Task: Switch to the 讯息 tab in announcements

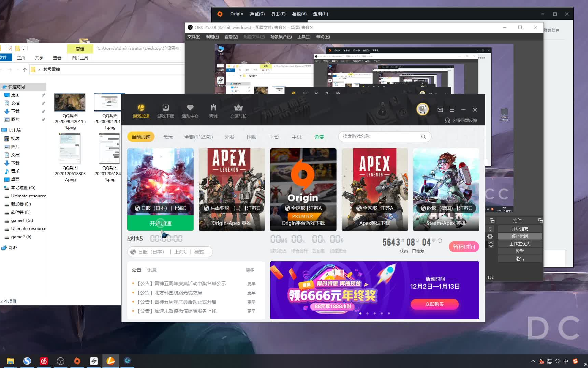Action: tap(152, 270)
